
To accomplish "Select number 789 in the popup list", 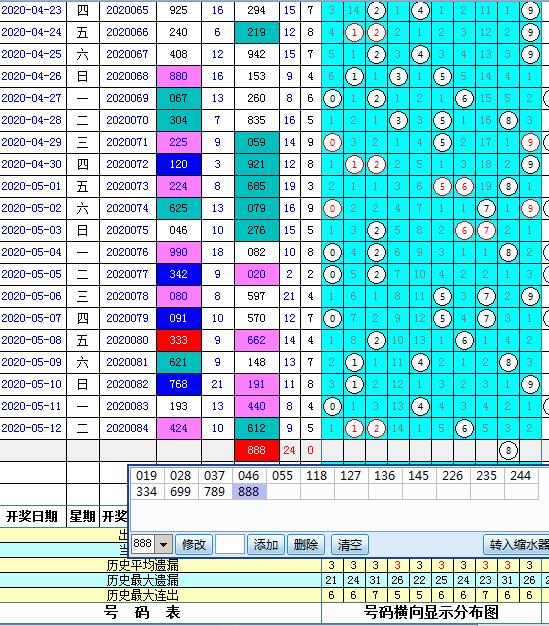I will [215, 491].
